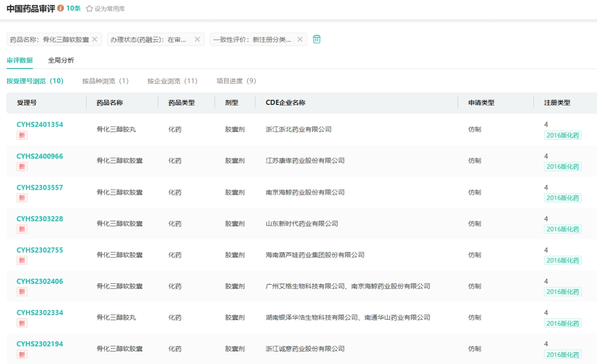Click the star icon to set as favorite database

tap(90, 9)
